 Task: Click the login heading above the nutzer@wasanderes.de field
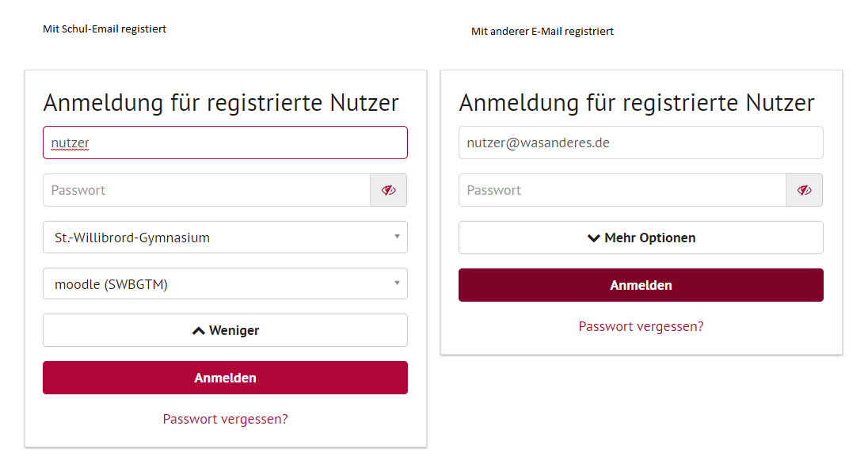point(637,103)
